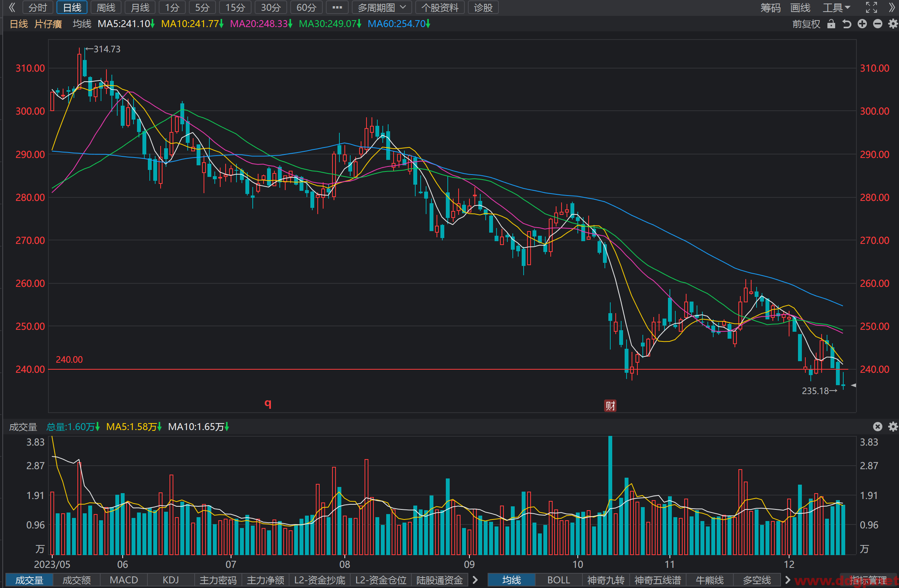The height and width of the screenshot is (588, 899).
Task: Zoom in with the plus circle icon
Action: pos(862,24)
